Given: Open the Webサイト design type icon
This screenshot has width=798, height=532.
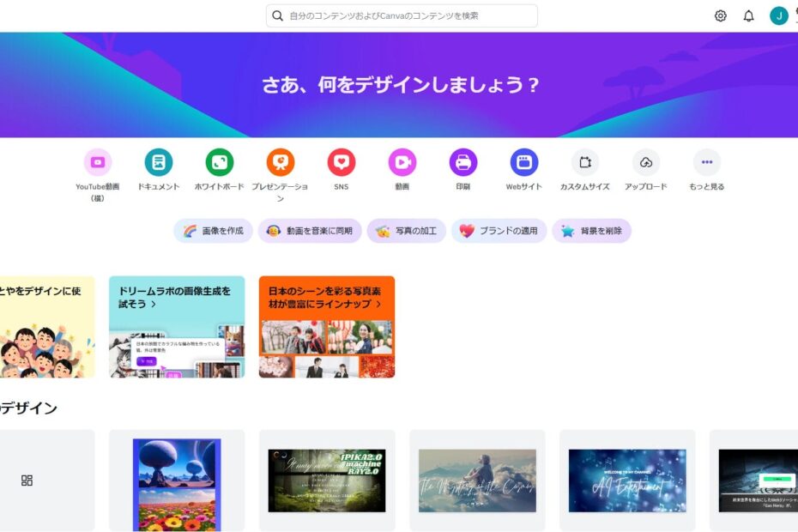Looking at the screenshot, I should pos(523,163).
